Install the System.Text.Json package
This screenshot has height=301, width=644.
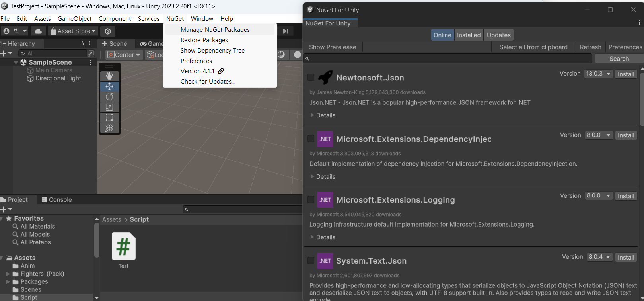point(626,257)
